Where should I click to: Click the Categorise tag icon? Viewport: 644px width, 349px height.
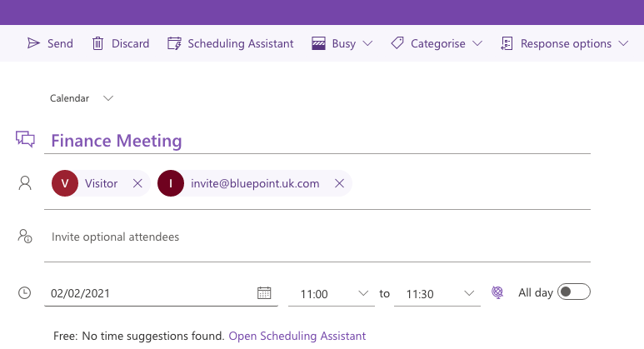397,43
